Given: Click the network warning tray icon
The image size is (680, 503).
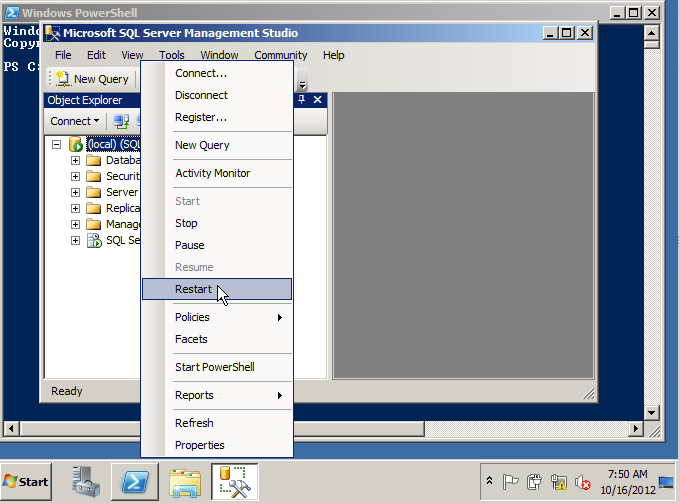Looking at the screenshot, I should [559, 482].
